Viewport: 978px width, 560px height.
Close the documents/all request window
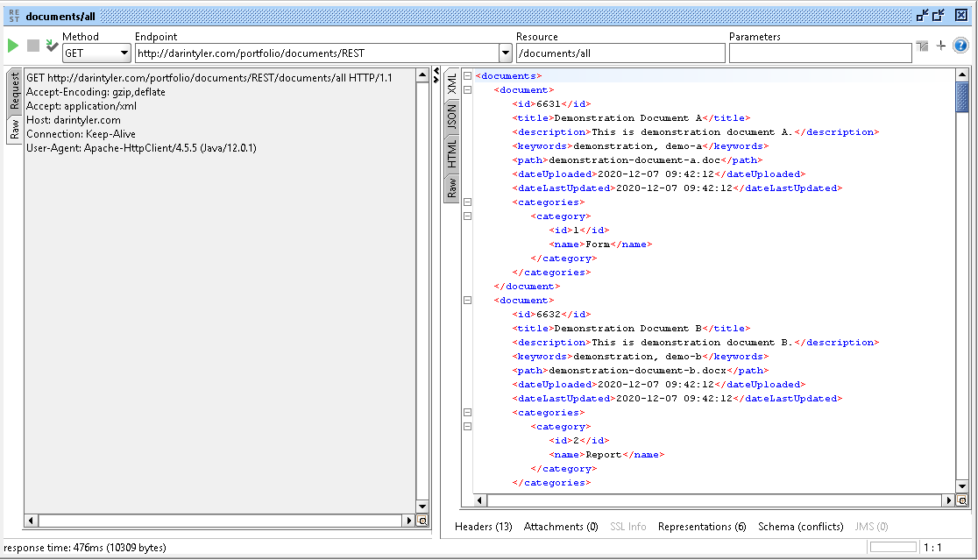pyautogui.click(x=961, y=16)
